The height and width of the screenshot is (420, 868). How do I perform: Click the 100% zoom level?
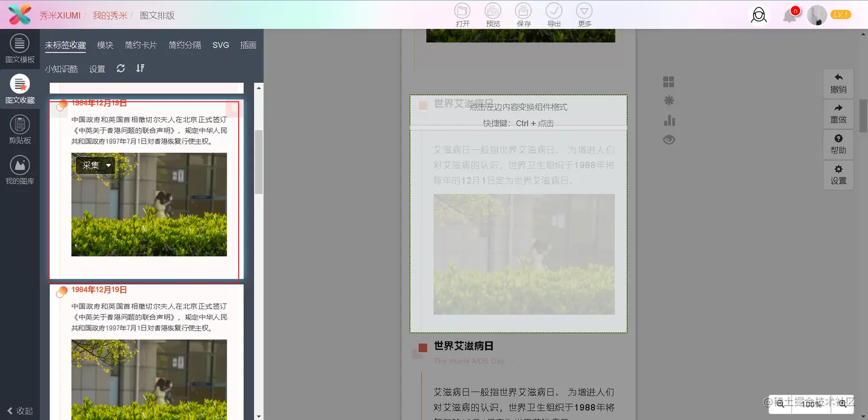click(811, 405)
